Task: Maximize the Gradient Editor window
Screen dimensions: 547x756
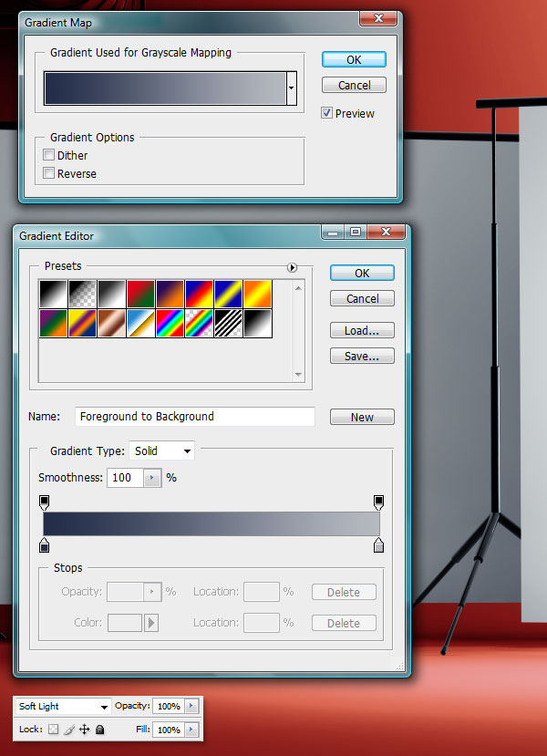Action: pyautogui.click(x=356, y=232)
